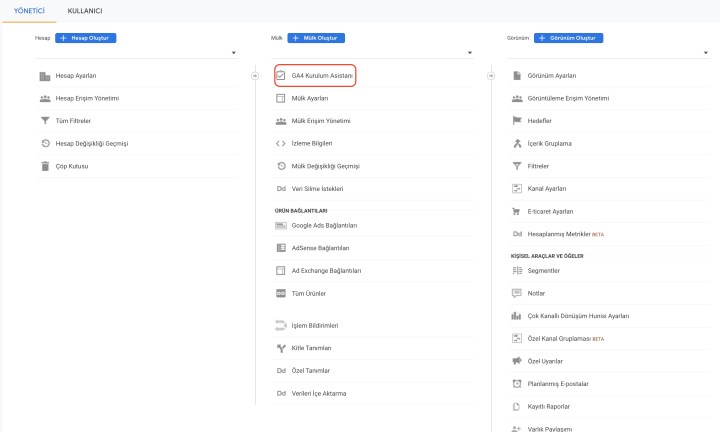This screenshot has width=720, height=432.
Task: Switch to the KULLANICI tab
Action: coord(85,11)
